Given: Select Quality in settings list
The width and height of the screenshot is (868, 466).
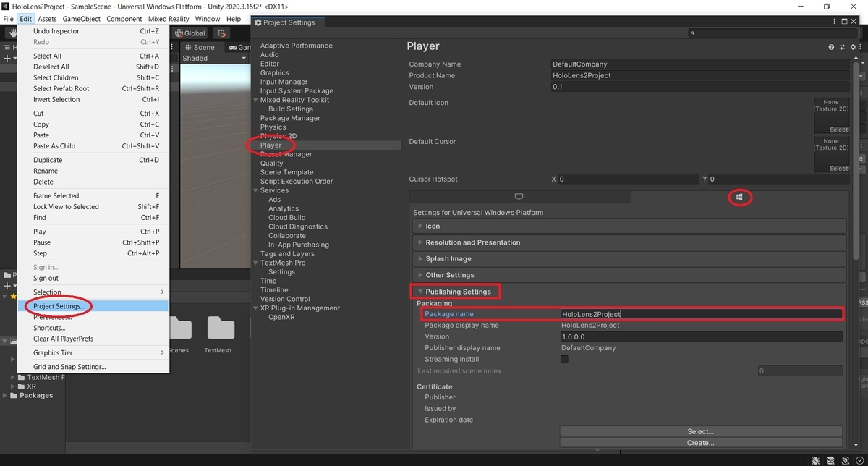Looking at the screenshot, I should coord(271,164).
